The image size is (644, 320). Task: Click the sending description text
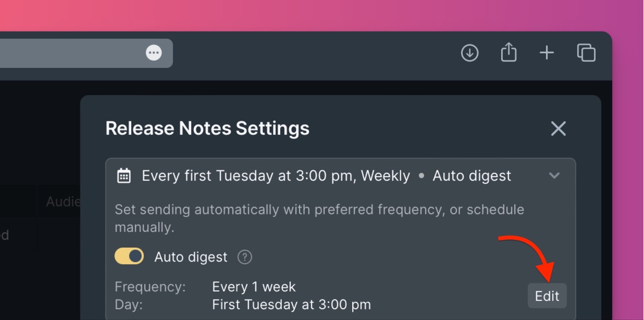point(319,218)
